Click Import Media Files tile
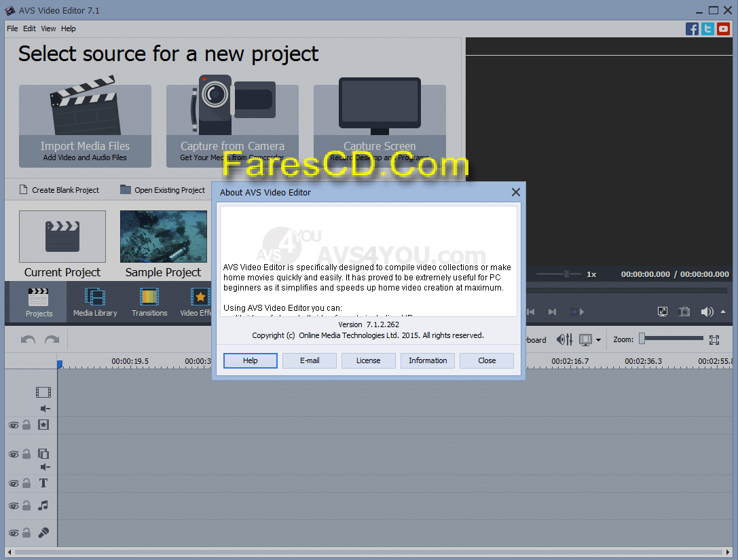This screenshot has width=738, height=560. coord(85,126)
